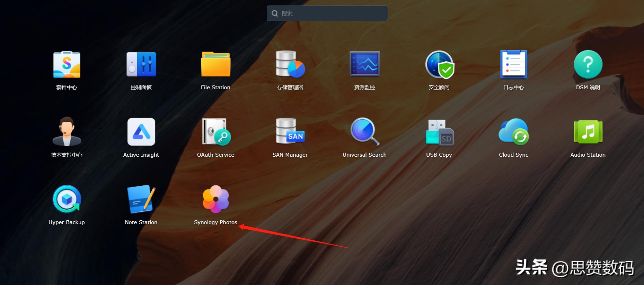Launch Audio Station music icon
644x285 pixels.
(588, 132)
